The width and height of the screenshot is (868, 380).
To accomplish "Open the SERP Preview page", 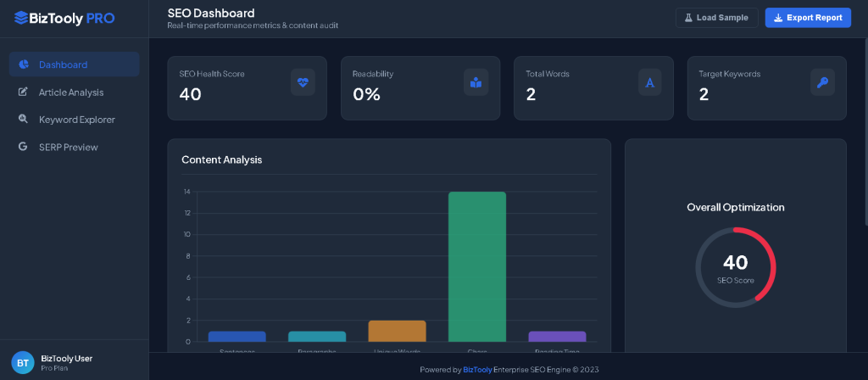I will (75, 147).
